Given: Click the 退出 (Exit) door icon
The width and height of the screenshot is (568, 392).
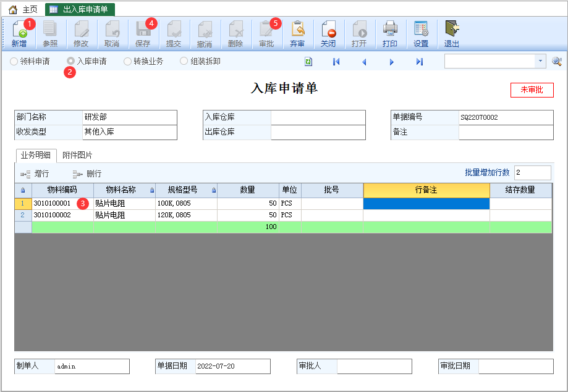Looking at the screenshot, I should pos(452,29).
